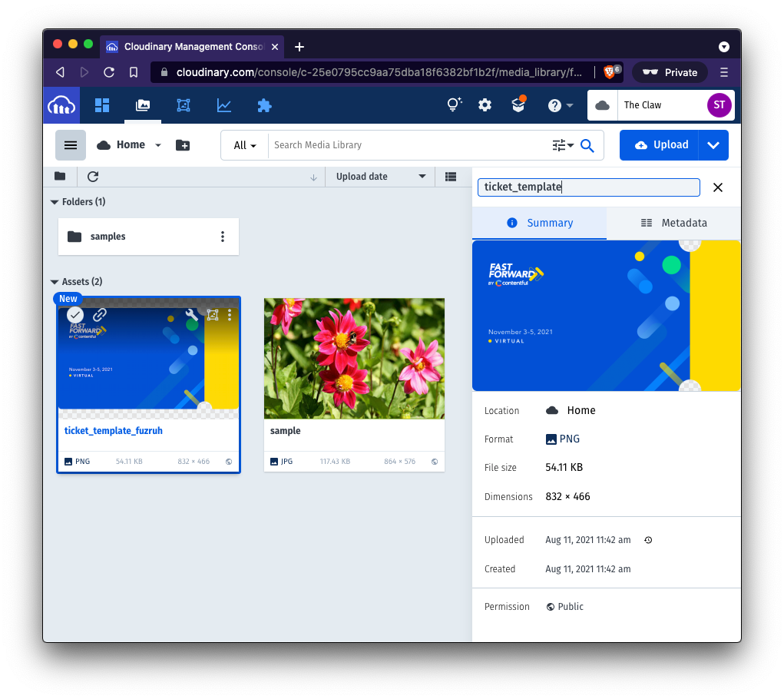Screen dimensions: 784x699
Task: Deselect the ticket_template asset checkmark
Action: pyautogui.click(x=74, y=315)
